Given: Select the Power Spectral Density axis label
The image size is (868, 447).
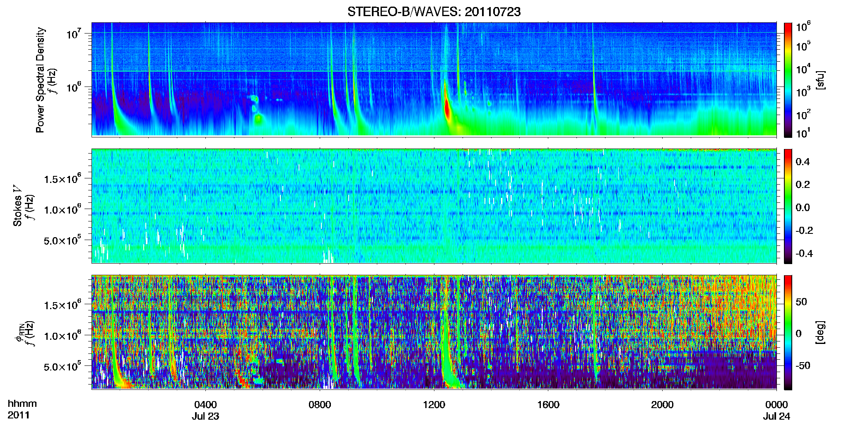Looking at the screenshot, I should pyautogui.click(x=40, y=80).
